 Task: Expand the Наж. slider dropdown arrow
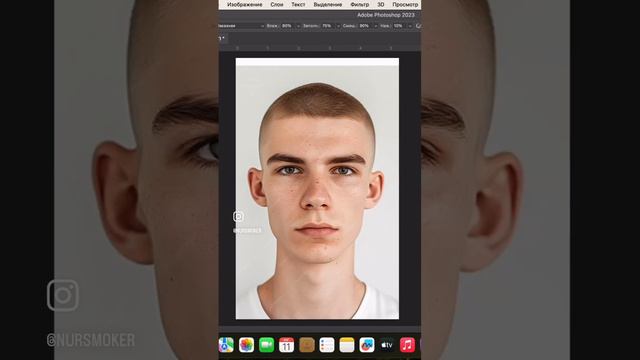click(x=410, y=26)
